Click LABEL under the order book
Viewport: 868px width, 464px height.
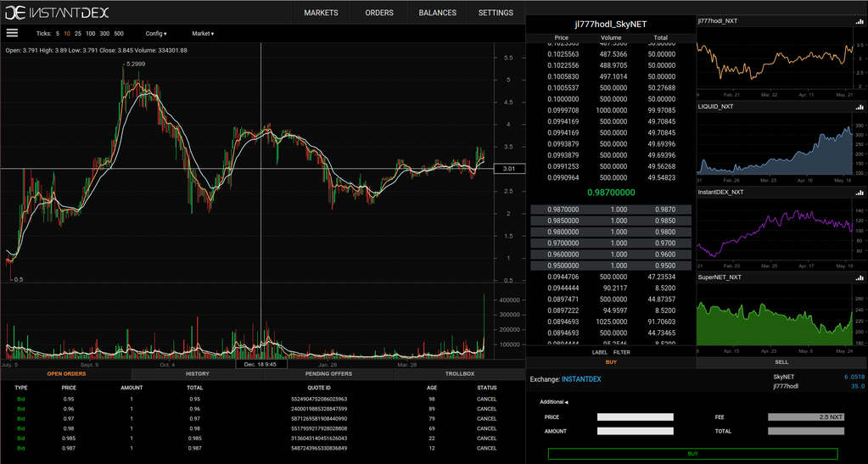[600, 352]
